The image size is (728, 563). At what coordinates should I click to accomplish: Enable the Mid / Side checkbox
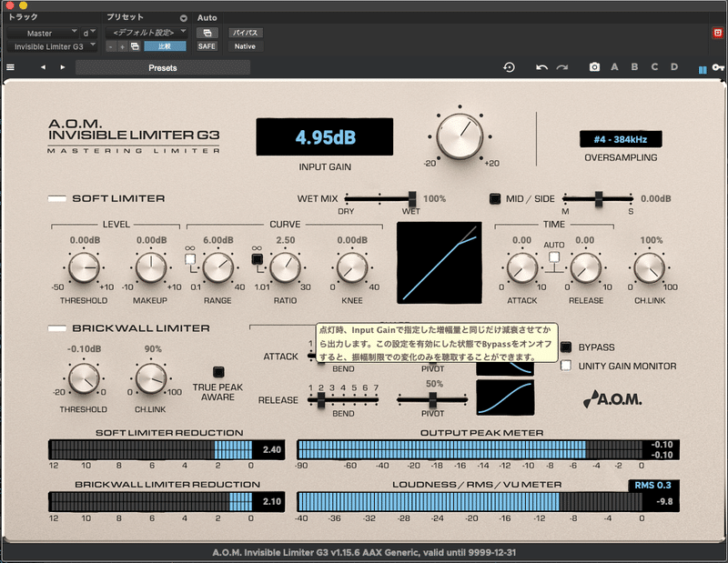coord(495,198)
